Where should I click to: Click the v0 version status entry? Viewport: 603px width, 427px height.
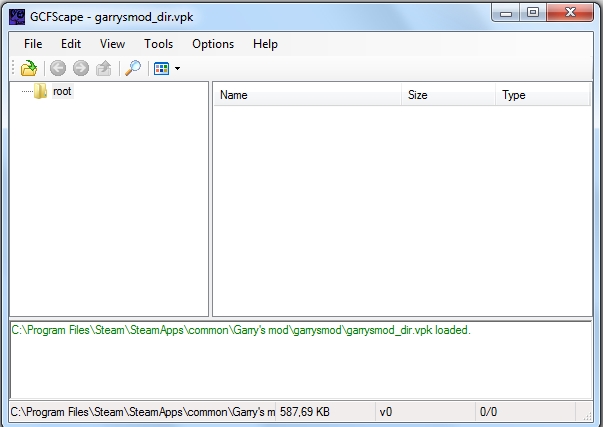point(425,412)
